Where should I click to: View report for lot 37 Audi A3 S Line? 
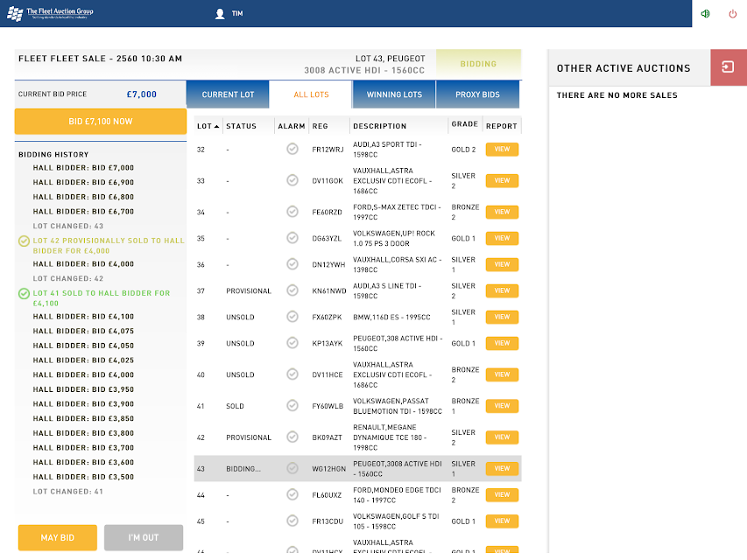[502, 290]
